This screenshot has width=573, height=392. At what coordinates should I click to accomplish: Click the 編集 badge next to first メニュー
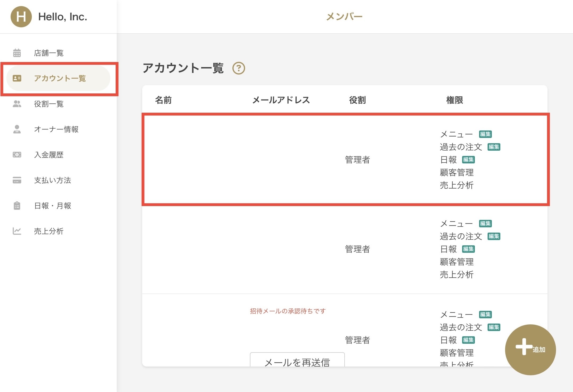tap(485, 134)
